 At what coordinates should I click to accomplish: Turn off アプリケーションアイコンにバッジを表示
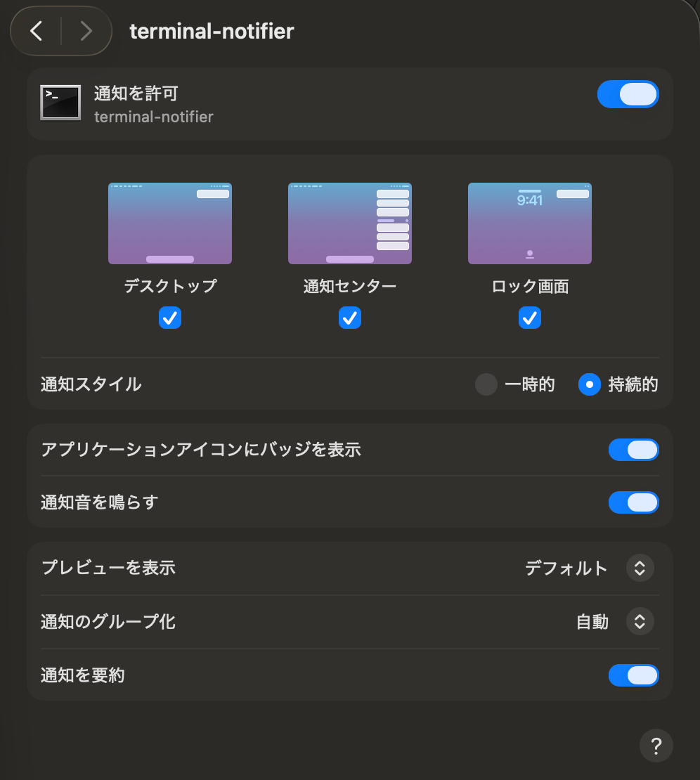(633, 450)
